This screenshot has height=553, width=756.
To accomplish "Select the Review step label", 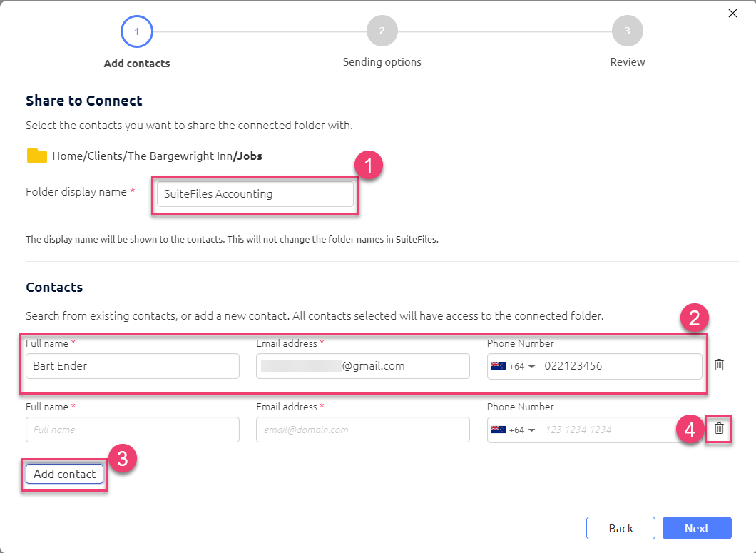I will pos(627,63).
